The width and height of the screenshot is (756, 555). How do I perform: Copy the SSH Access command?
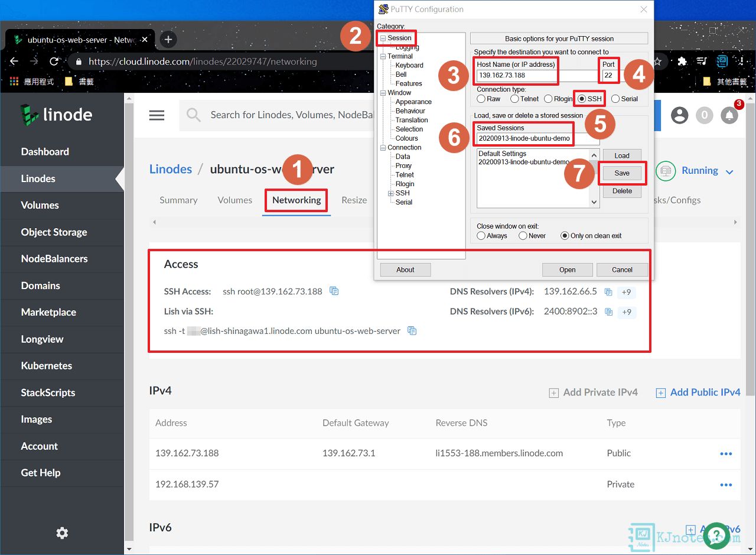[x=334, y=291]
